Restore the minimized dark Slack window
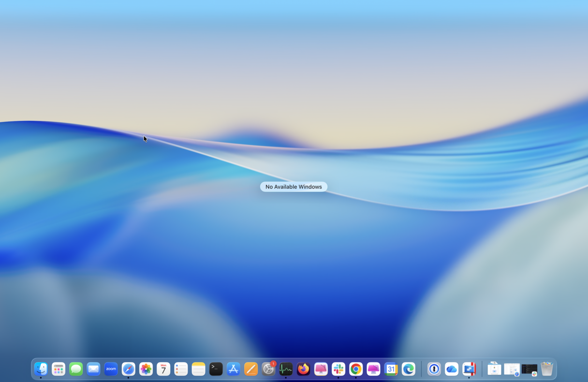588x382 pixels. [x=529, y=369]
